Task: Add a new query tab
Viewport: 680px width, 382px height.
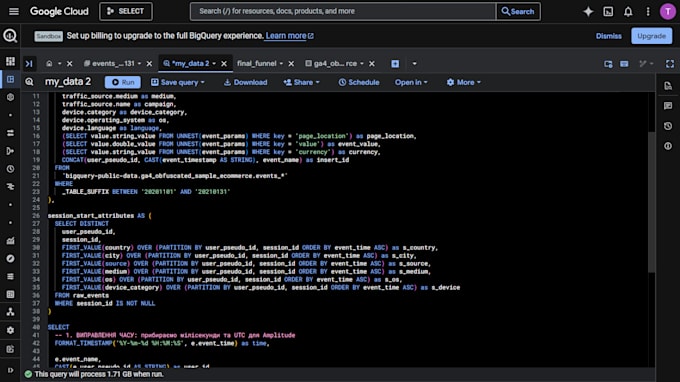Action: click(x=395, y=64)
